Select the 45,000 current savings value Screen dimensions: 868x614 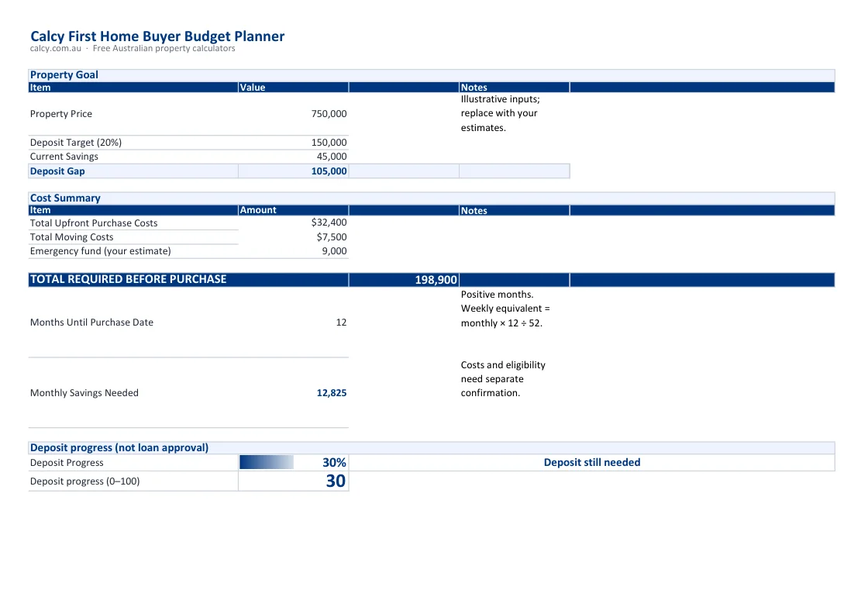332,157
